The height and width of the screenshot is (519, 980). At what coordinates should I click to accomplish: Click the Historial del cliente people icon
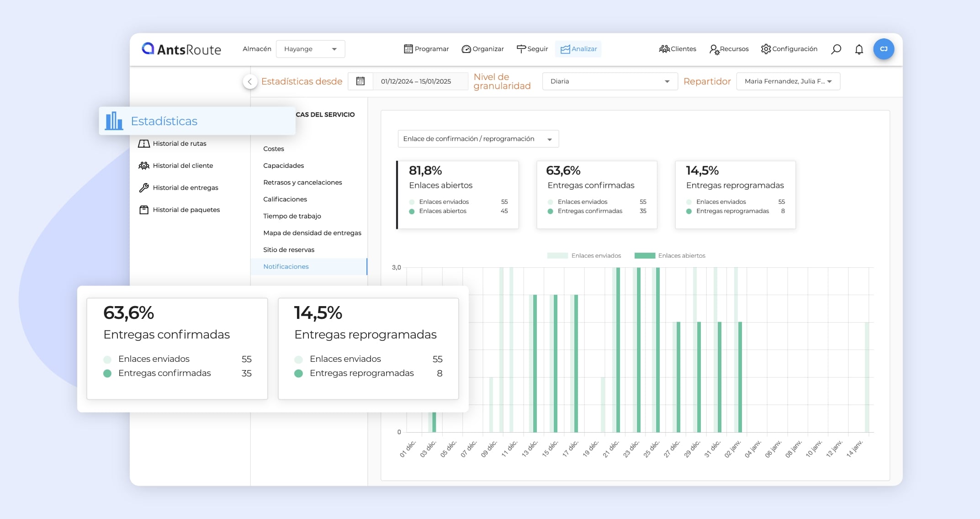(x=144, y=165)
